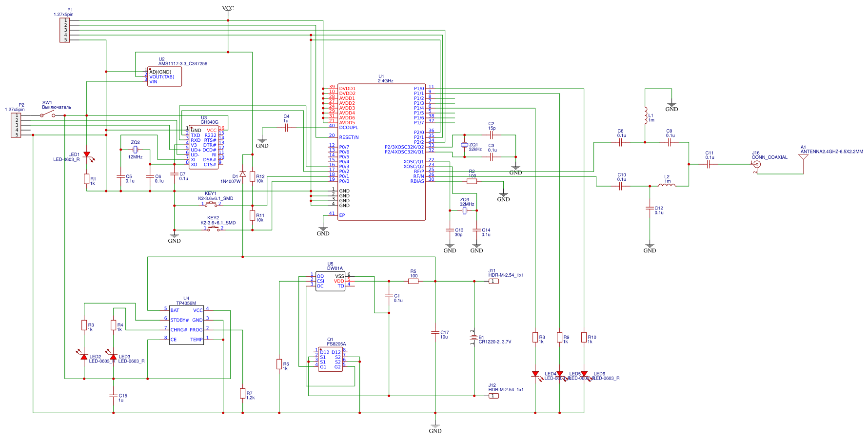Select the CONN_COAXIAL label
Screen dimensions: 868x439
769,157
